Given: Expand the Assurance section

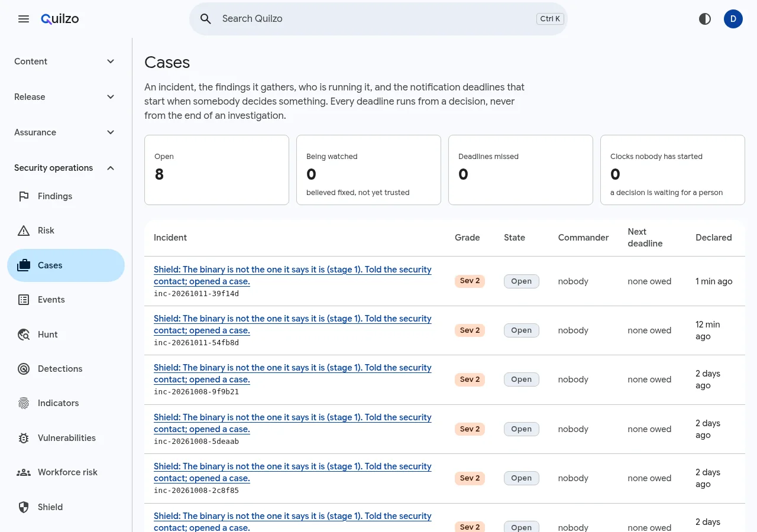Looking at the screenshot, I should (66, 132).
